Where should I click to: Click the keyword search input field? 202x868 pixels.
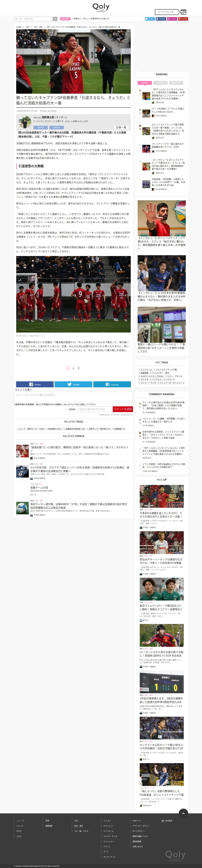pyautogui.click(x=33, y=19)
